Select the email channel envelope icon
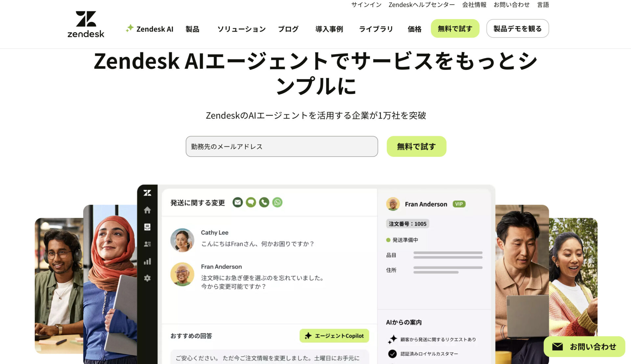This screenshot has height=364, width=631. [x=237, y=202]
